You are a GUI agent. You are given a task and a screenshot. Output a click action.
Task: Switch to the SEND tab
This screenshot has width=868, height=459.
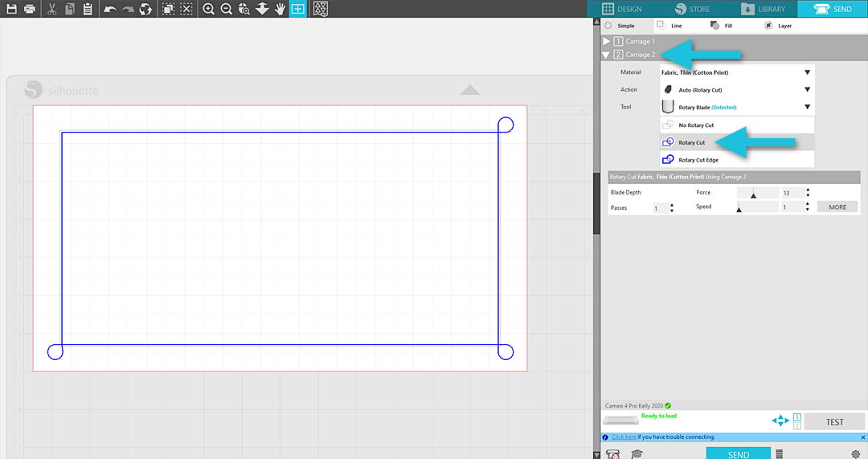pyautogui.click(x=833, y=9)
